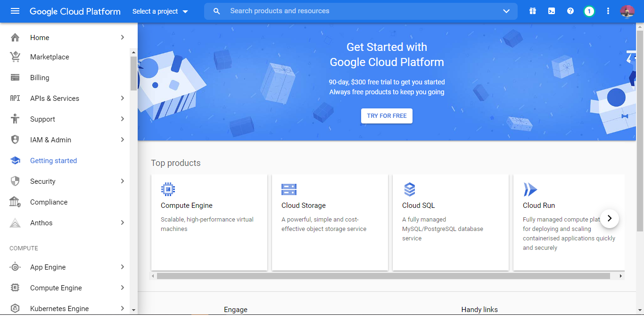Click the TRY FOR FREE button

pyautogui.click(x=387, y=116)
